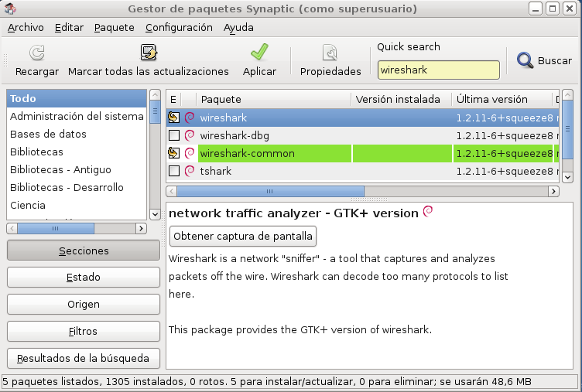This screenshot has width=582, height=392.
Task: Click the Quick search input field
Action: pos(438,70)
